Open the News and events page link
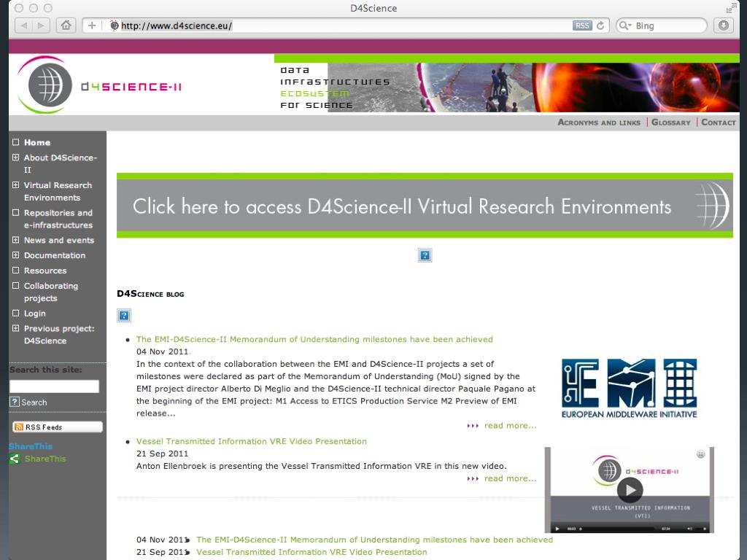This screenshot has height=560, width=747. click(x=59, y=241)
